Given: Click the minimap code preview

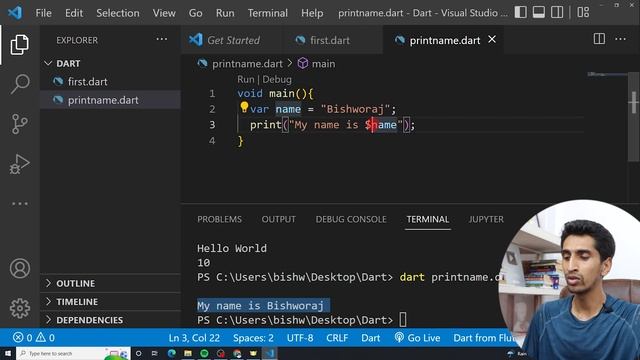Looking at the screenshot, I should click(x=607, y=74).
